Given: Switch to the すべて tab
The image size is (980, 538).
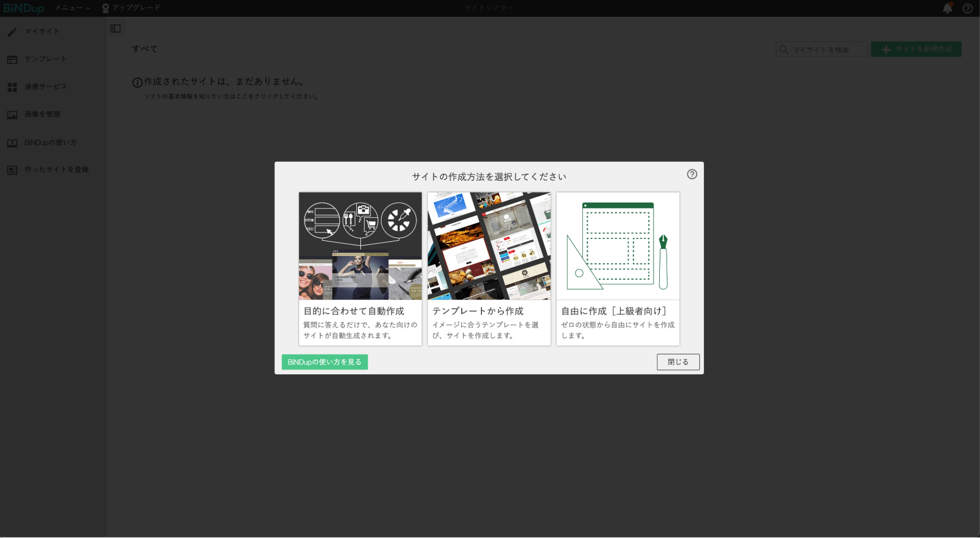Looking at the screenshot, I should click(x=145, y=49).
